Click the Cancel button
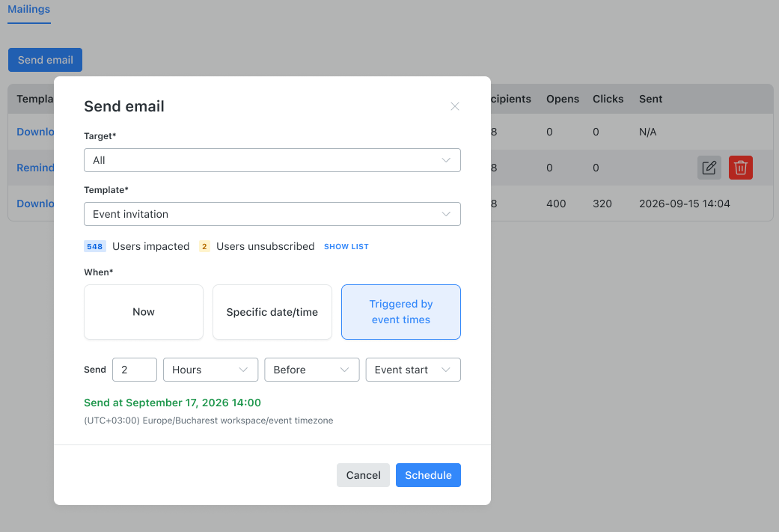779x532 pixels. point(363,475)
